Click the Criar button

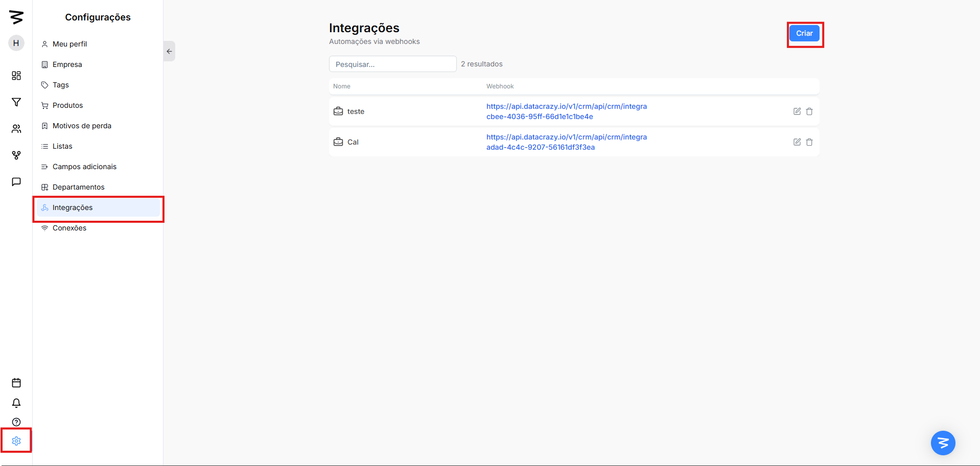coord(804,33)
